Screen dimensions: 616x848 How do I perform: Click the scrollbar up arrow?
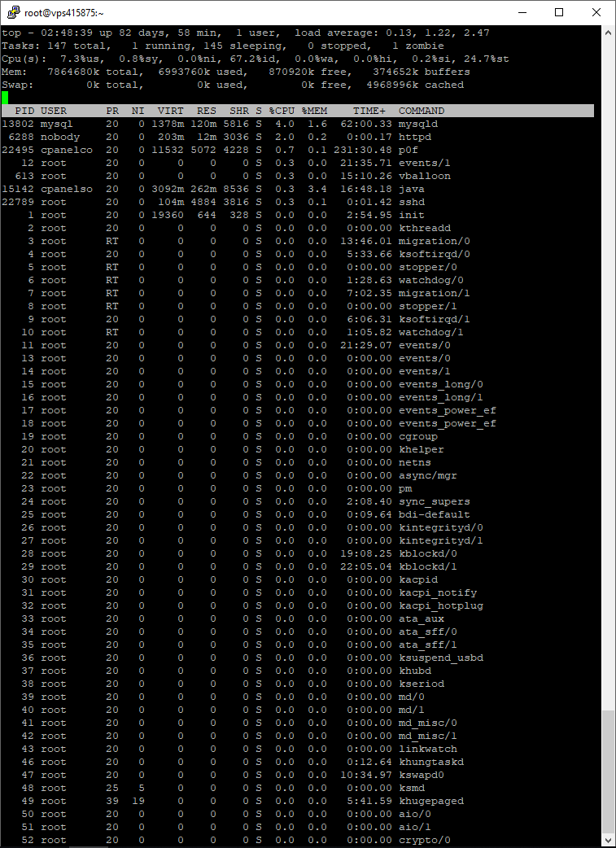609,32
